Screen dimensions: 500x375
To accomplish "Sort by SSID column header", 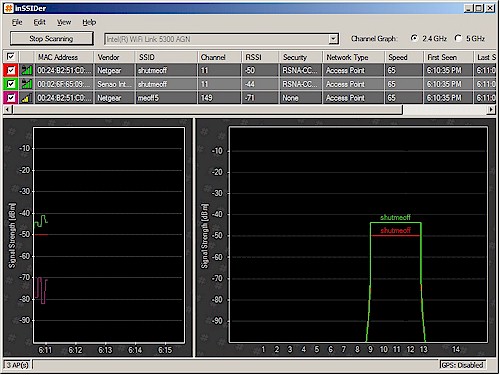I will click(x=166, y=57).
